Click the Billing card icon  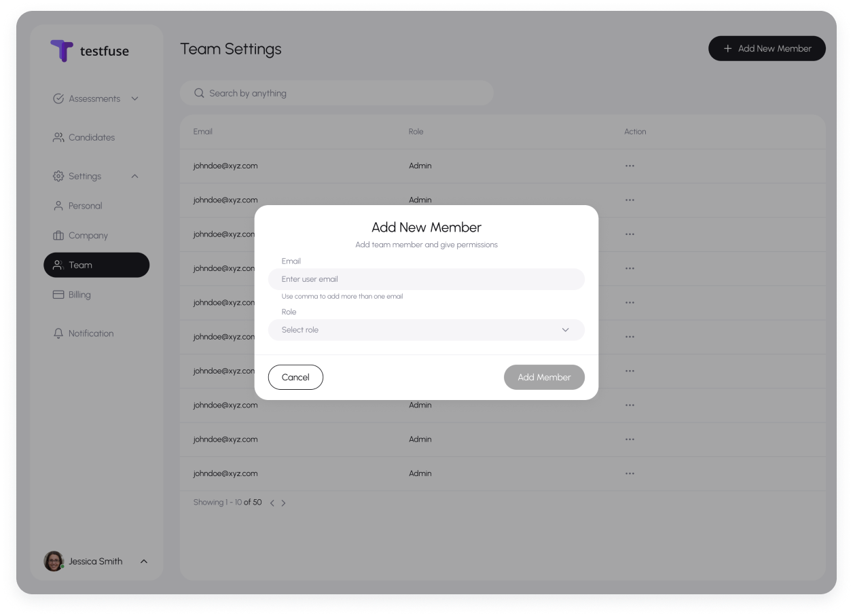(58, 295)
